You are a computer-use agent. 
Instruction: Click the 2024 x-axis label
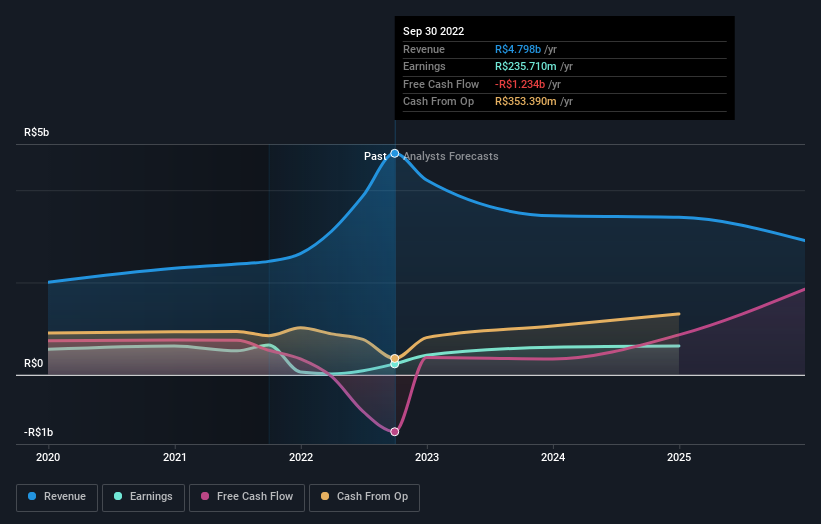553,457
